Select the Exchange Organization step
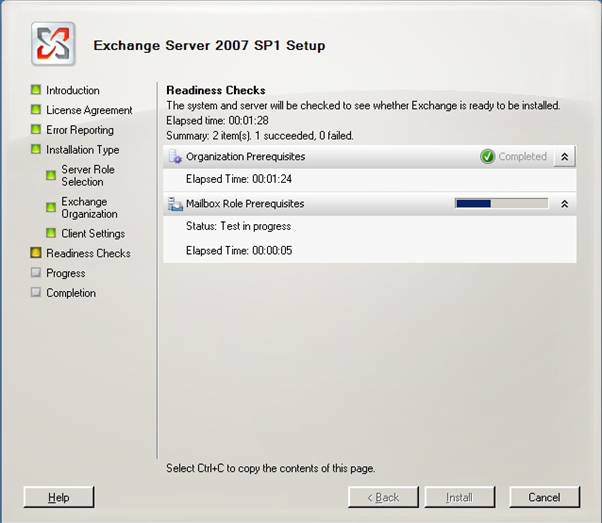The image size is (602, 523). click(89, 208)
